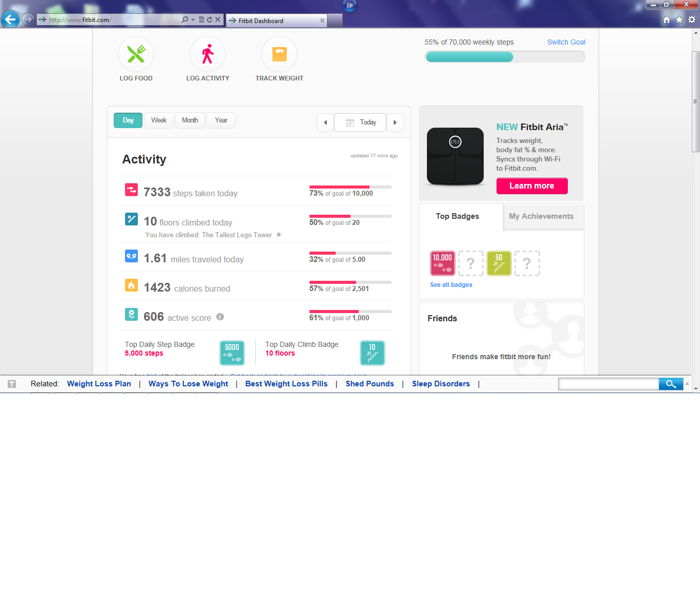700x599 pixels.
Task: Open the Log Activity walking icon
Action: click(208, 54)
